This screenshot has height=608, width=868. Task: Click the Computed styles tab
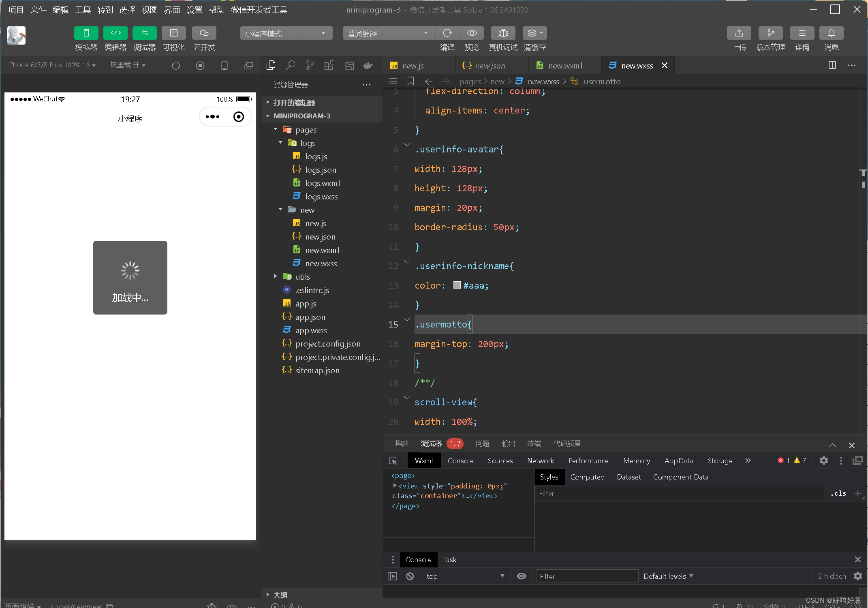(587, 477)
